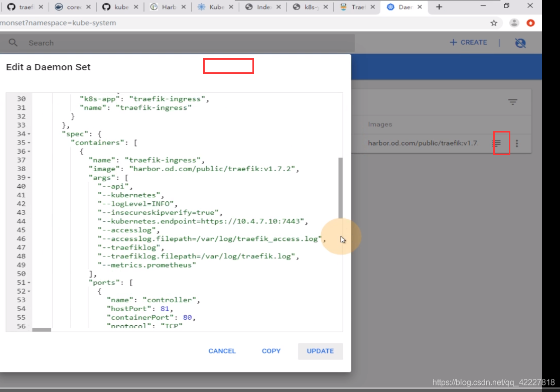
Task: Click the "--metrics.prometheus" argument
Action: (147, 265)
